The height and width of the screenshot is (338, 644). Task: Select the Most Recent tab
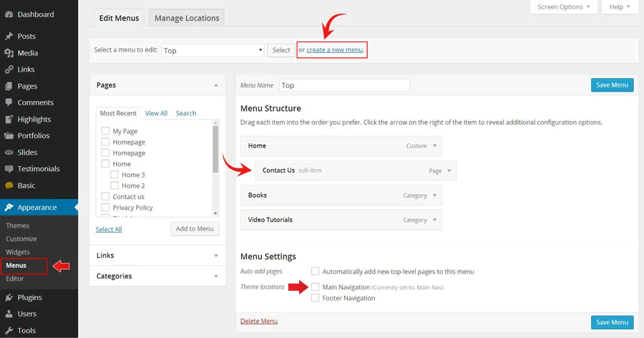pyautogui.click(x=118, y=113)
